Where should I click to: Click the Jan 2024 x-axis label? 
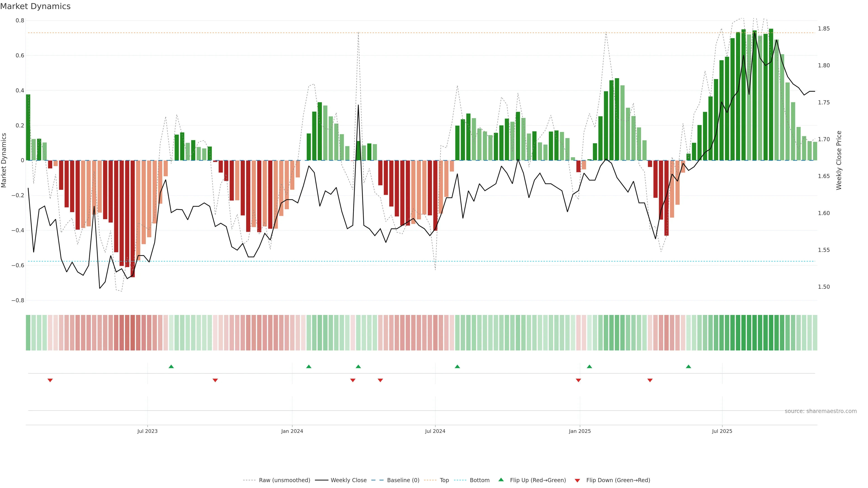pyautogui.click(x=292, y=431)
